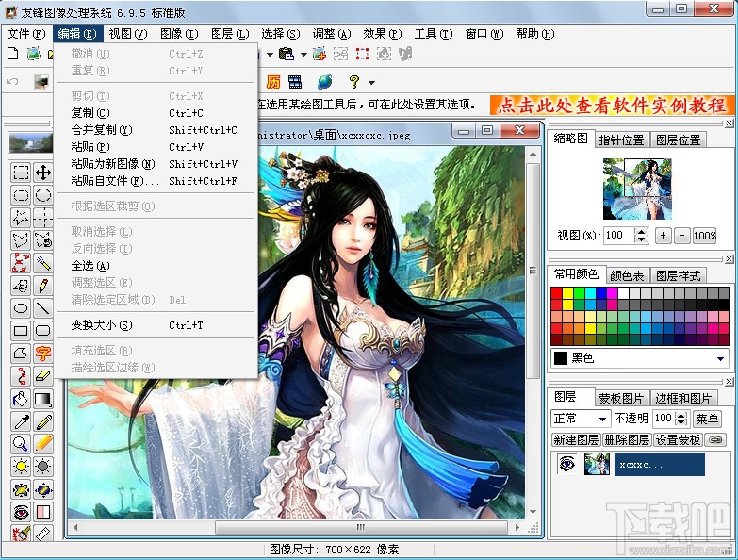The height and width of the screenshot is (560, 738).
Task: Open the 黑色 color name dropdown
Action: pyautogui.click(x=720, y=358)
